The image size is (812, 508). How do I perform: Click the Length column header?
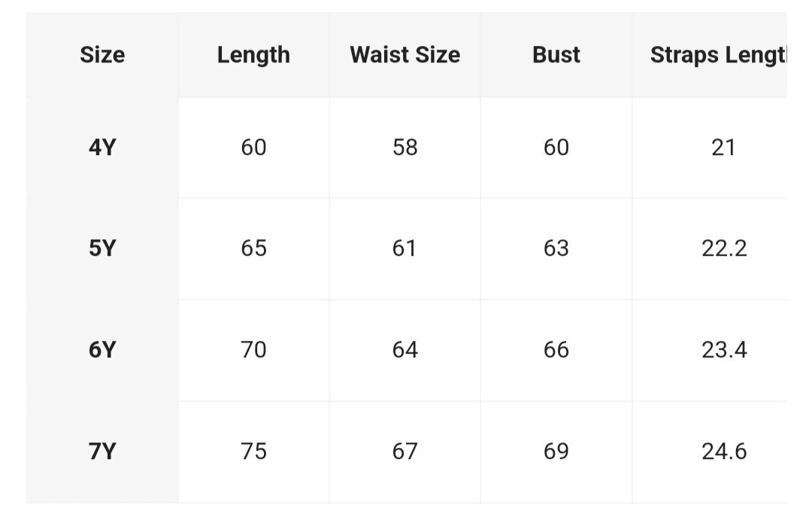click(x=253, y=55)
